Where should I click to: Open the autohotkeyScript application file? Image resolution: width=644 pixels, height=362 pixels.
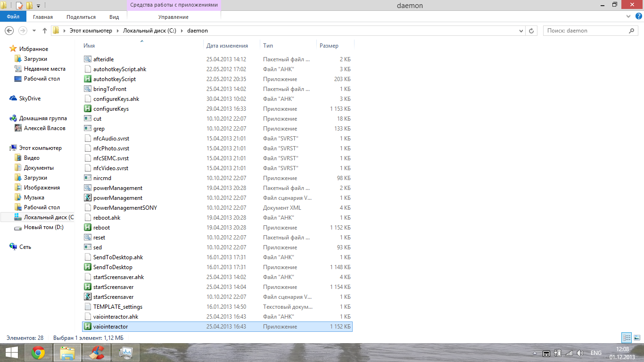115,79
